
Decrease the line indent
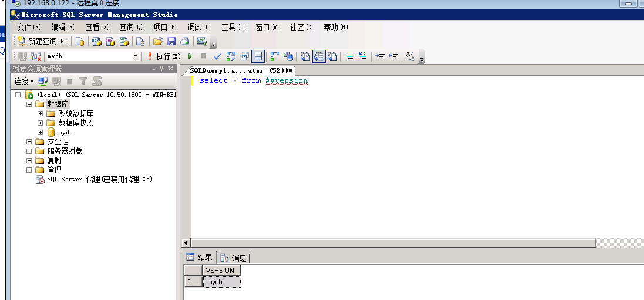coord(380,56)
